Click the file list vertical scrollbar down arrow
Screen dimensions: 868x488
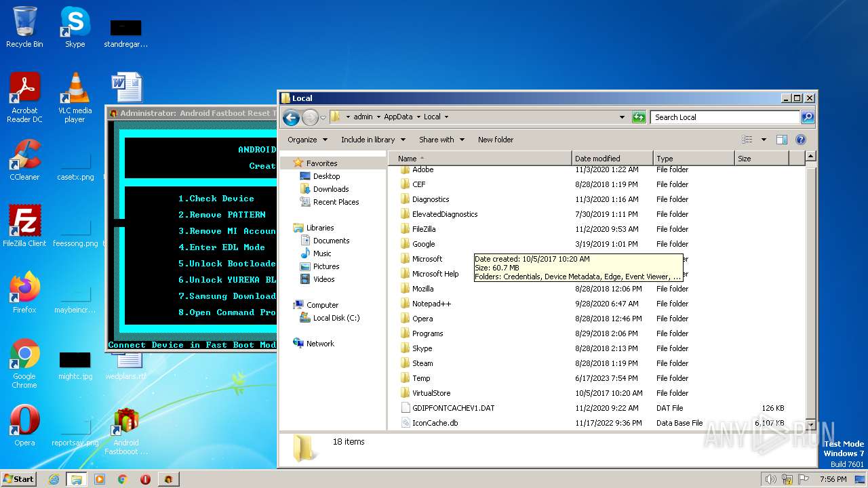[810, 424]
